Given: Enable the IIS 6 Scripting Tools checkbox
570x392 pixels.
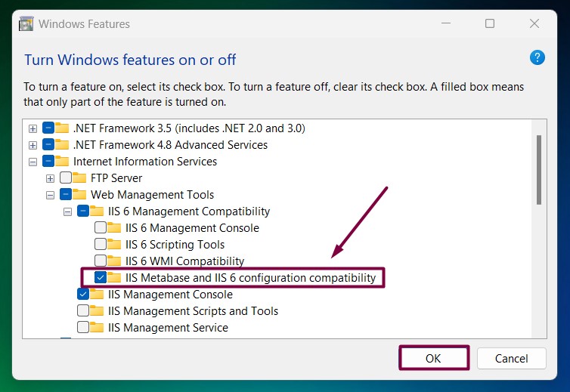Looking at the screenshot, I should [x=101, y=244].
